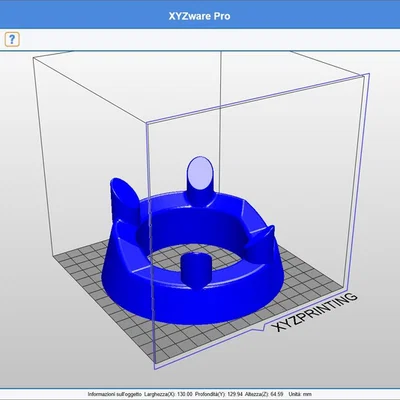Click the Profondità(Y) 129.94 value in status bar
Image resolution: width=400 pixels, height=400 pixels.
point(219,394)
